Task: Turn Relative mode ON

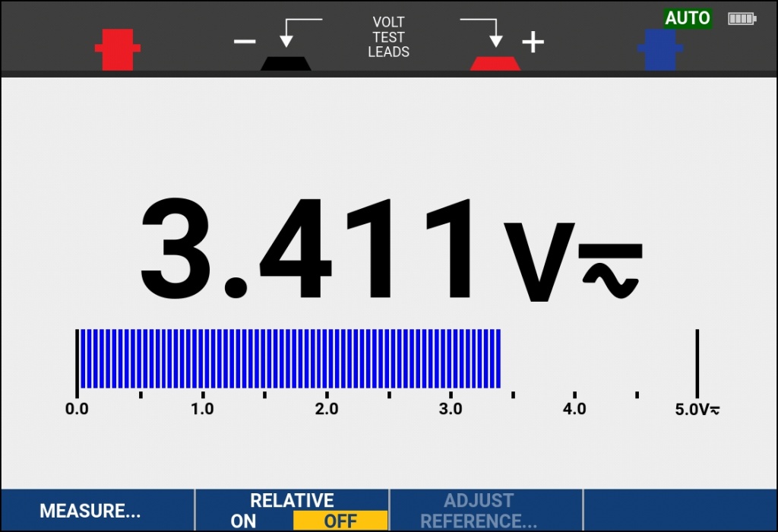Action: (x=244, y=521)
